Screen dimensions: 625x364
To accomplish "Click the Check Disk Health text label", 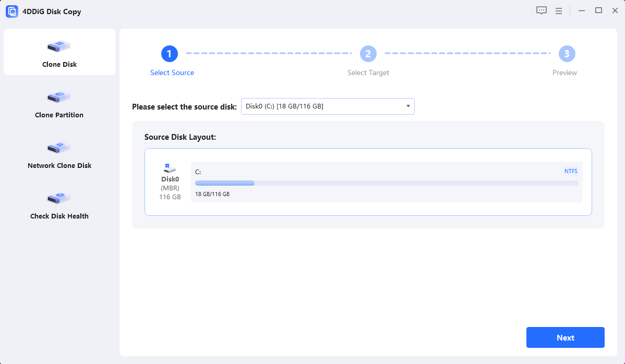I will pos(59,216).
